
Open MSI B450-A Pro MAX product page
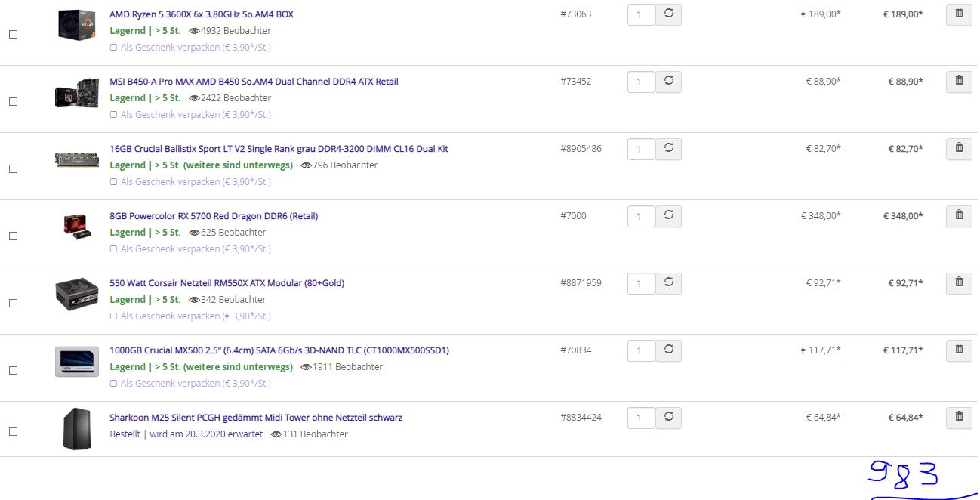point(254,82)
